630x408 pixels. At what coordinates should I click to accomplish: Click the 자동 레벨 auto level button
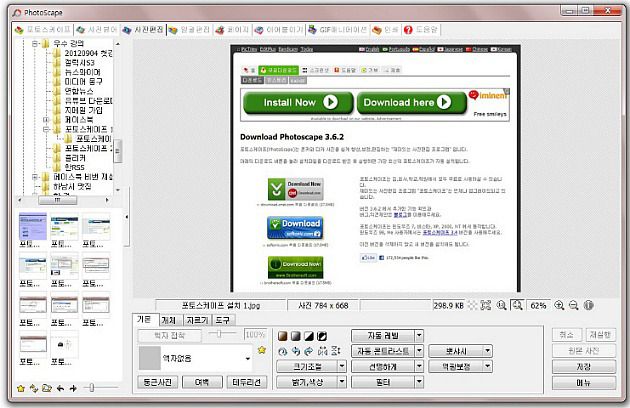[382, 335]
